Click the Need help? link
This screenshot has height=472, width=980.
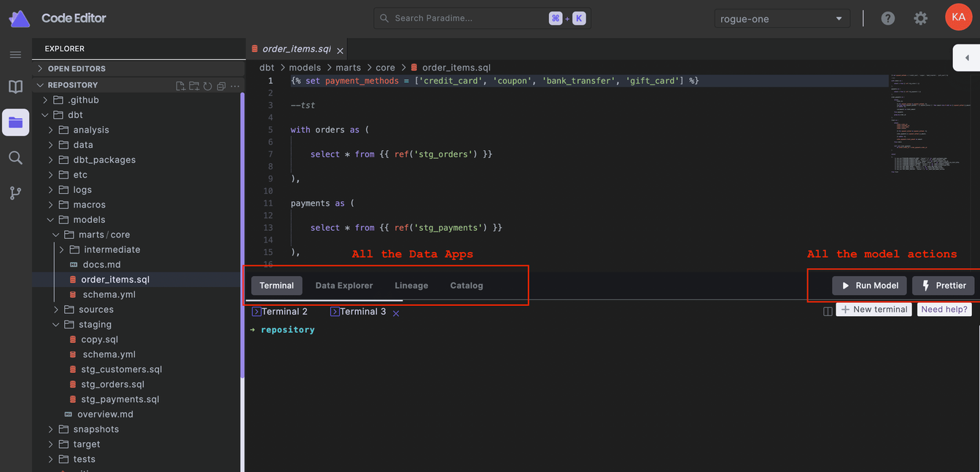(944, 310)
